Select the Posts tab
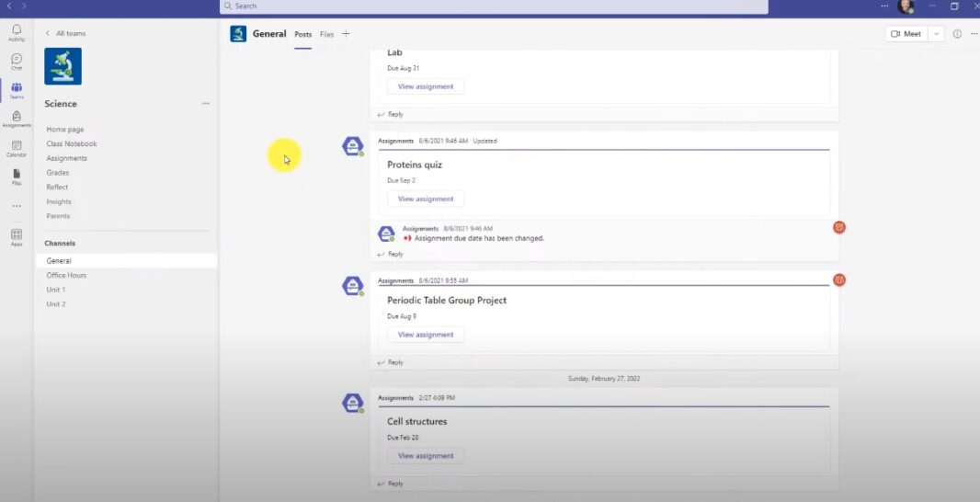This screenshot has width=980, height=502. tap(302, 34)
